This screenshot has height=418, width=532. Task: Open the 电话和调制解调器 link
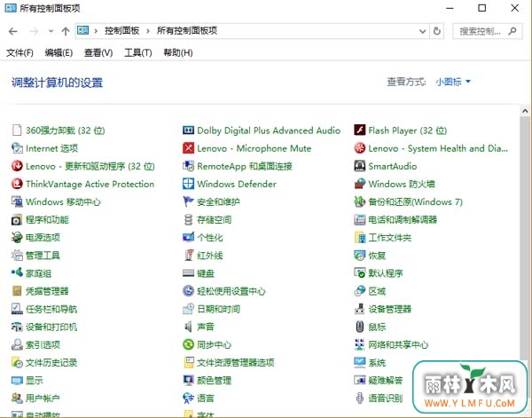click(403, 220)
